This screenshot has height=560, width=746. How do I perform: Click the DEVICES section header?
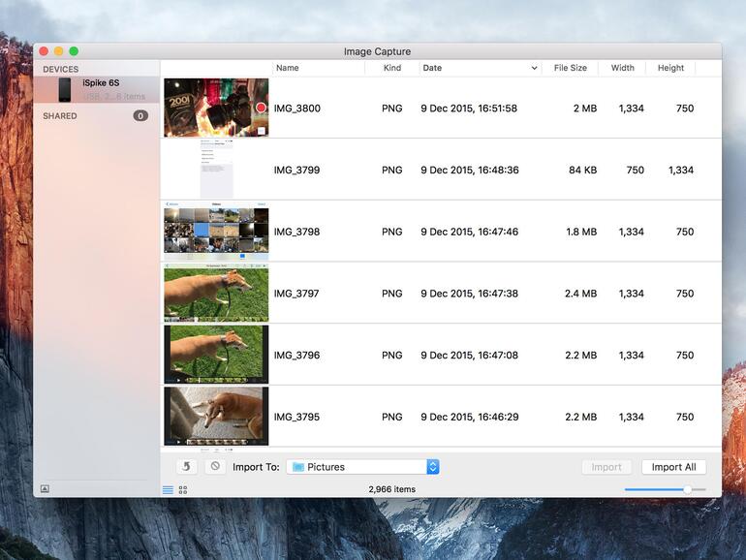[60, 70]
